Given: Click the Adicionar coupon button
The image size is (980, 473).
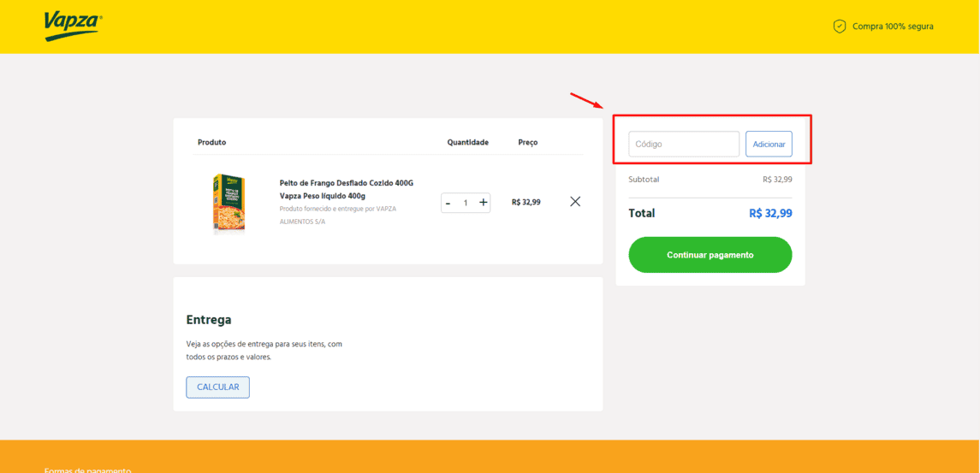Looking at the screenshot, I should click(x=769, y=144).
